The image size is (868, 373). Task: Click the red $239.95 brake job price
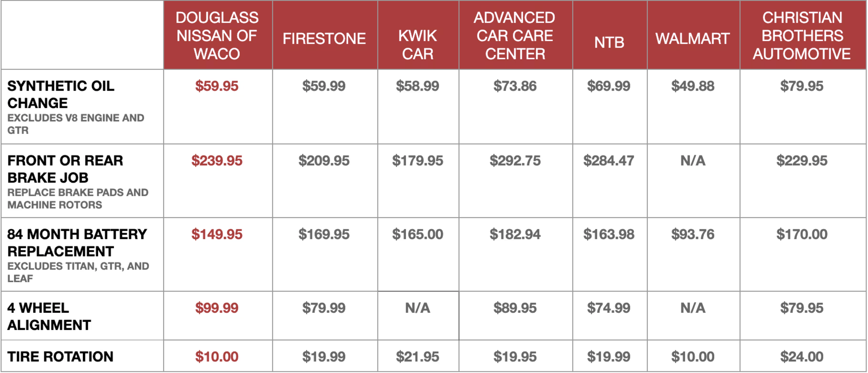pyautogui.click(x=217, y=160)
